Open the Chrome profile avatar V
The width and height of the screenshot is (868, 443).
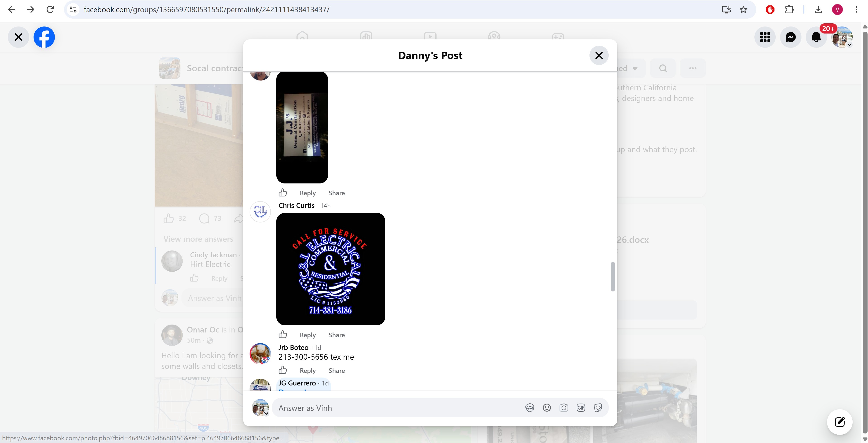(x=837, y=10)
